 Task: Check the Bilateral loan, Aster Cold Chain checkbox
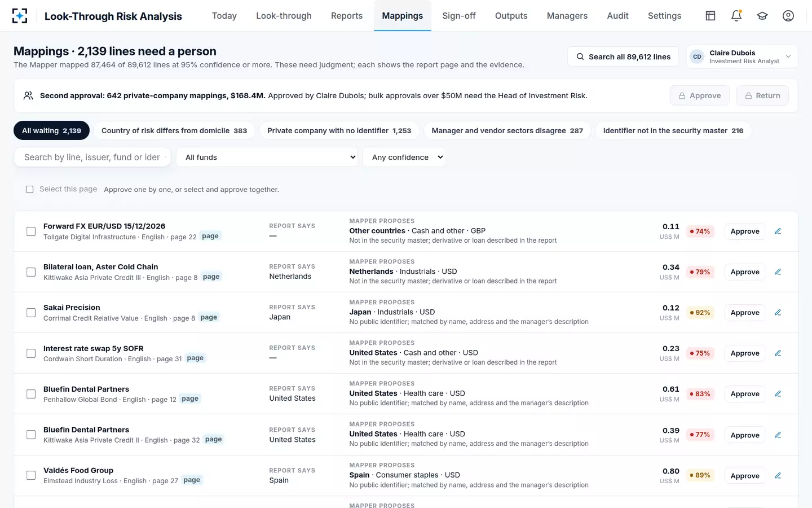tap(31, 272)
